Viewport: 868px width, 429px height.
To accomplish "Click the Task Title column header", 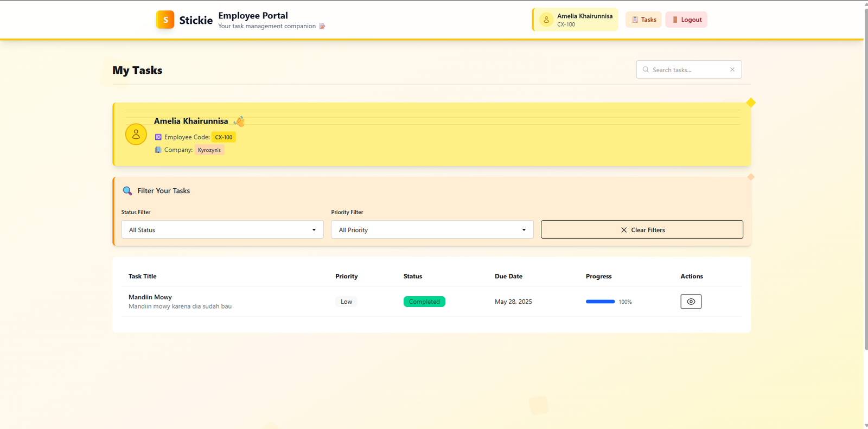I will 143,276.
